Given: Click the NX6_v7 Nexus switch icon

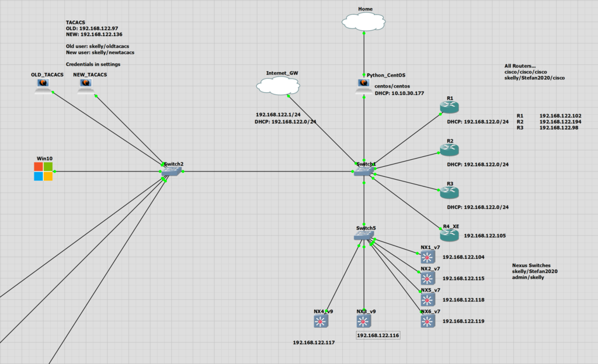Looking at the screenshot, I should 428,321.
